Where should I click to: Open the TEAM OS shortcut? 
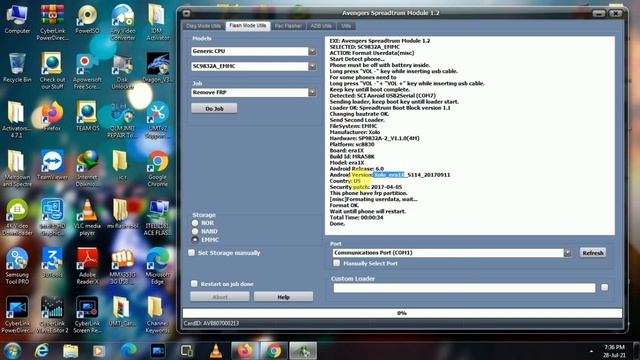click(x=87, y=117)
